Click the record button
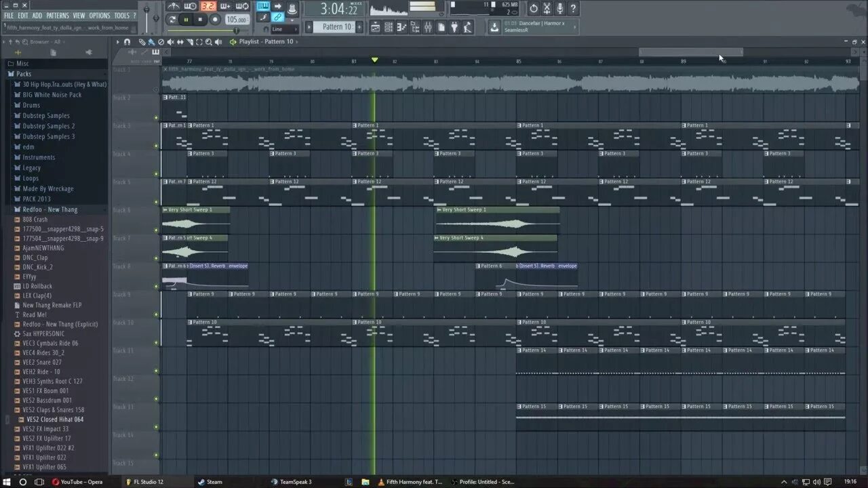Viewport: 868px width, 488px height. (215, 20)
